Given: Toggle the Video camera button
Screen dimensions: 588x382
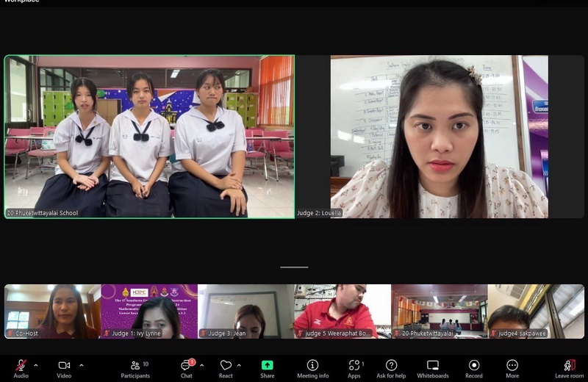Looking at the screenshot, I should 64,369.
